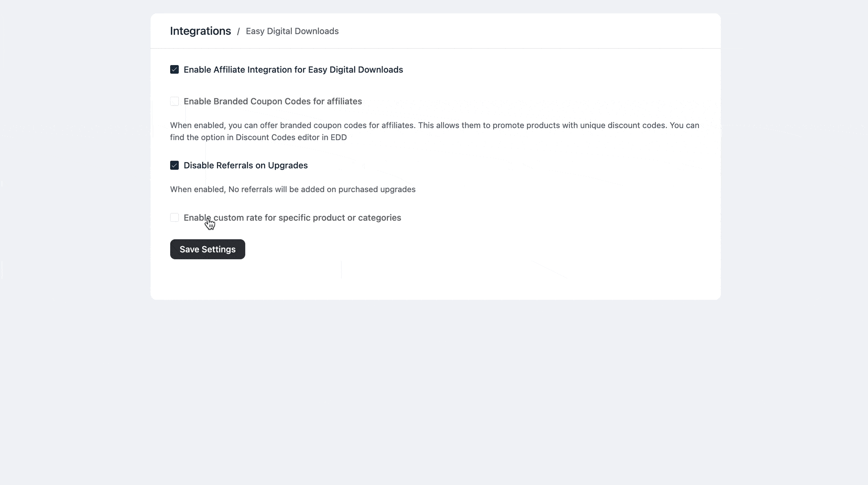868x485 pixels.
Task: Click the Save Settings button
Action: tap(207, 249)
